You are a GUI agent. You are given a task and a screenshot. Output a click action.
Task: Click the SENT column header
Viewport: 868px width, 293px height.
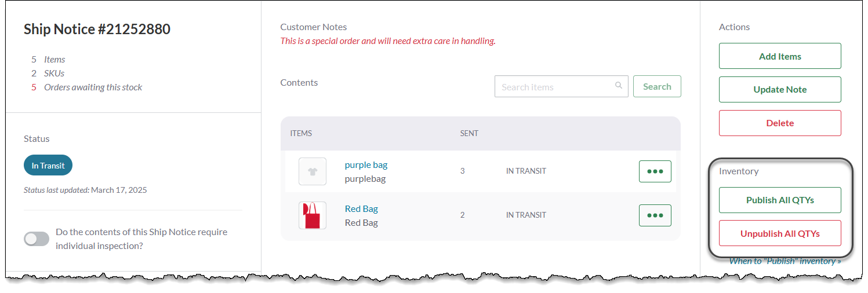coord(469,133)
